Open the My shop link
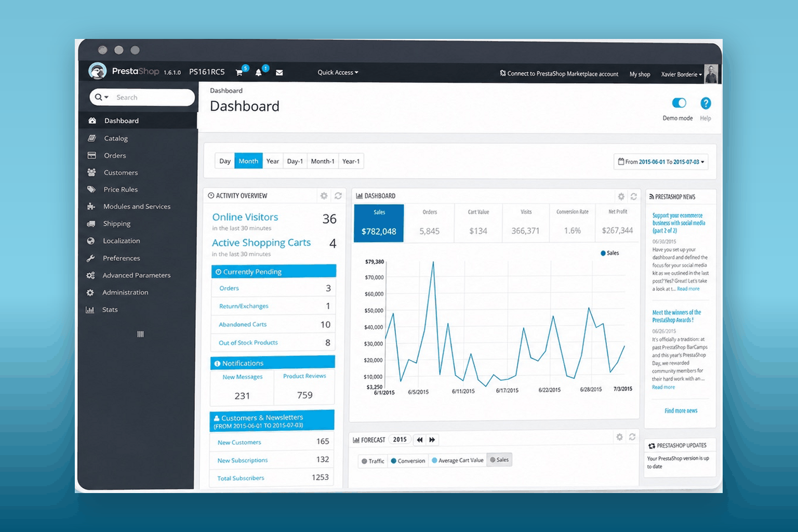The width and height of the screenshot is (798, 532). point(640,74)
